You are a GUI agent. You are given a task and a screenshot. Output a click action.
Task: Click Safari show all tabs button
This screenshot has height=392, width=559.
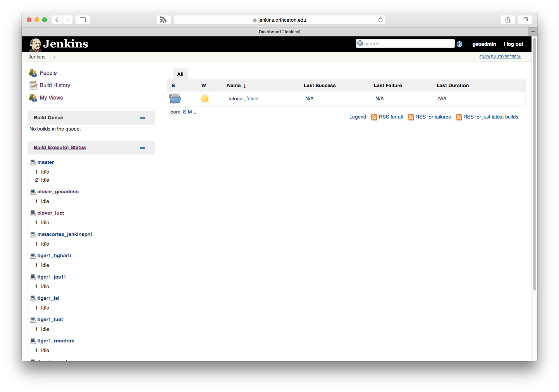(x=525, y=20)
